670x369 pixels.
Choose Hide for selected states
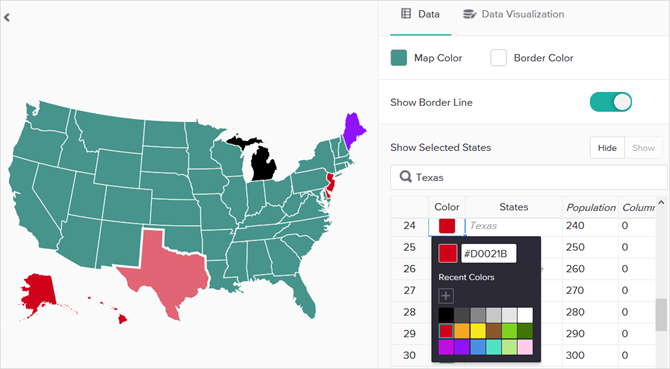point(607,148)
